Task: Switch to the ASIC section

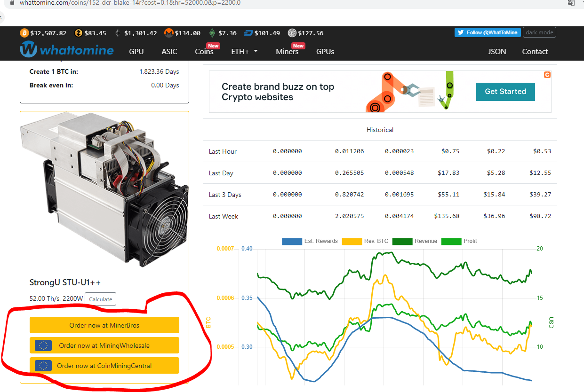Action: pos(169,52)
